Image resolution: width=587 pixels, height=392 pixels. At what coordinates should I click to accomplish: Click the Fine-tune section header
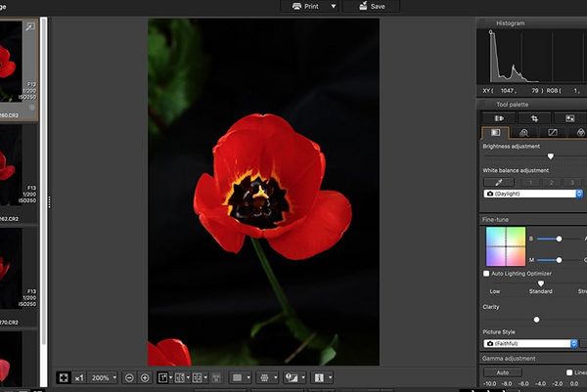click(533, 220)
